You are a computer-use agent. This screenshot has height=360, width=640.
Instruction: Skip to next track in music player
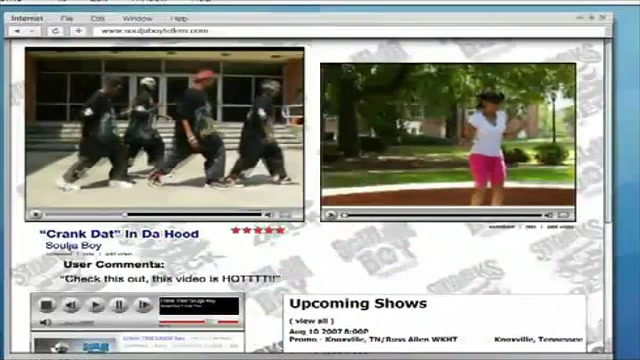pos(143,305)
